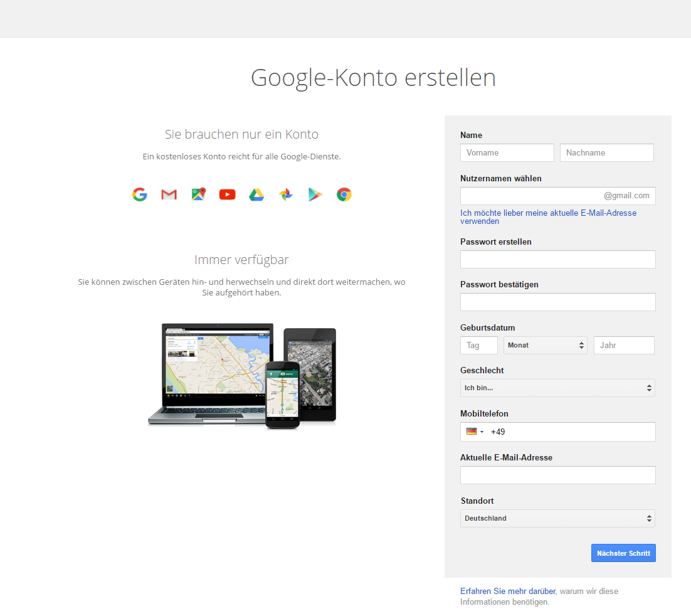Open the Geschlecht 'Ich bin...' dropdown

557,388
